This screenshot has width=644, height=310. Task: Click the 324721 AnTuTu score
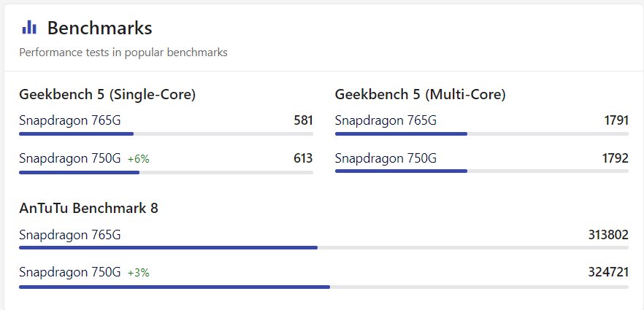tap(608, 272)
